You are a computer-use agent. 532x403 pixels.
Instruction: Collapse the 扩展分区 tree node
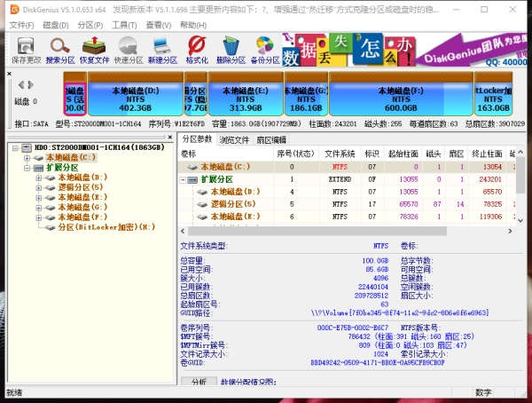tap(27, 168)
